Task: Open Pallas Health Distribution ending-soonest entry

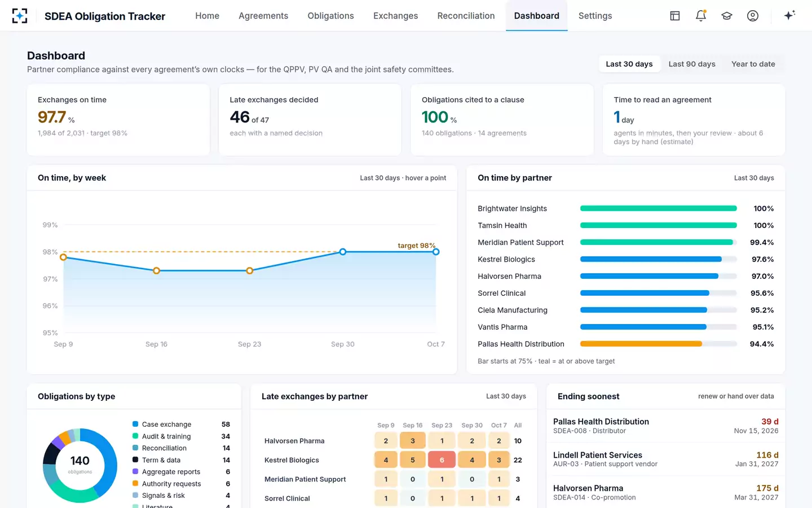Action: 665,426
